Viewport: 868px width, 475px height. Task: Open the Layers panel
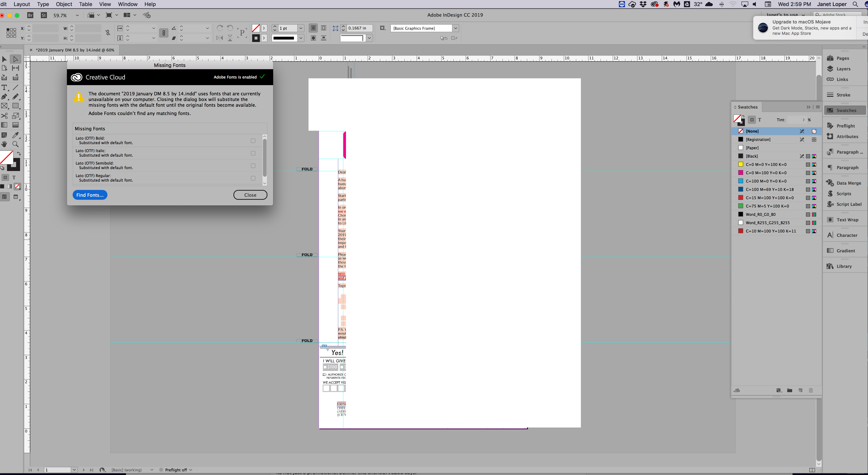(843, 69)
